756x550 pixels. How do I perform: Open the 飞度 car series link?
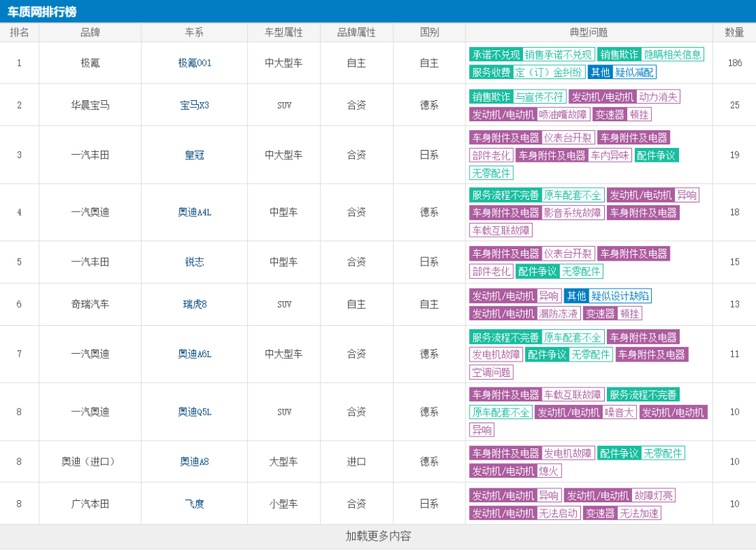point(195,504)
